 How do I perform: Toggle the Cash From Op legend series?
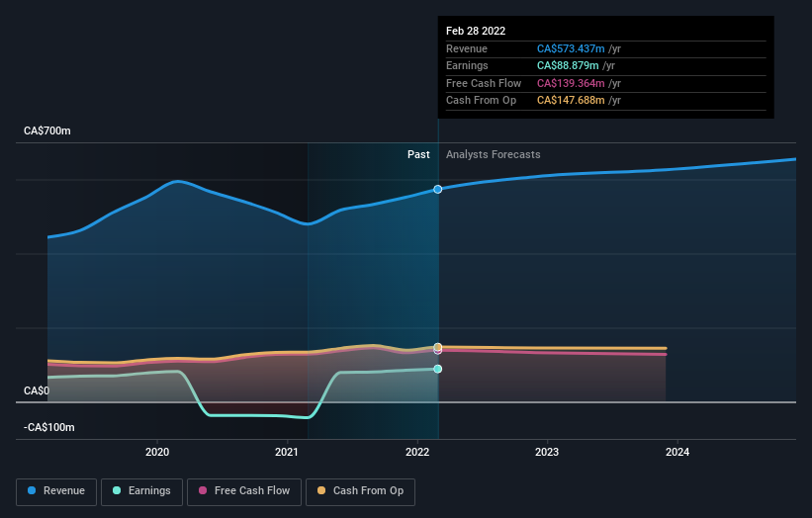pyautogui.click(x=360, y=491)
